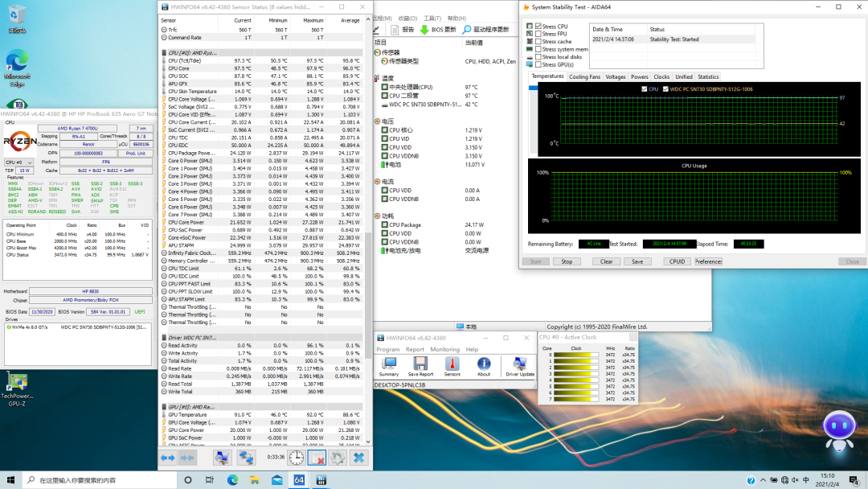
Task: Close sensor window with blue X icon
Action: pyautogui.click(x=358, y=457)
